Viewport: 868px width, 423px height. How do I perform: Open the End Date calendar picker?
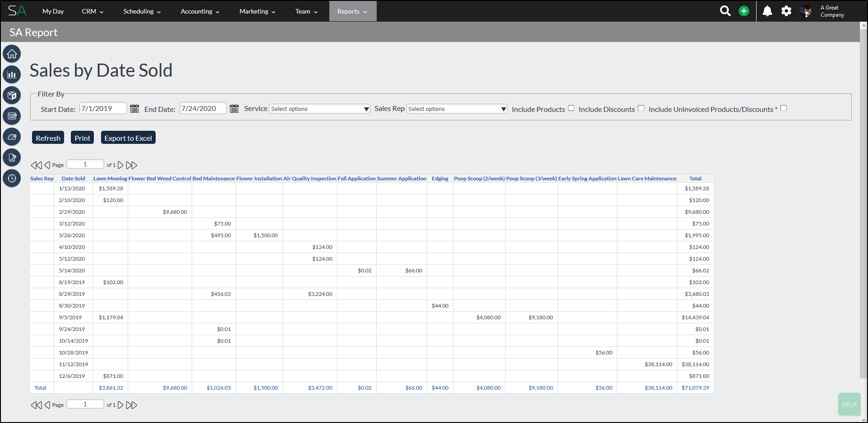tap(234, 109)
